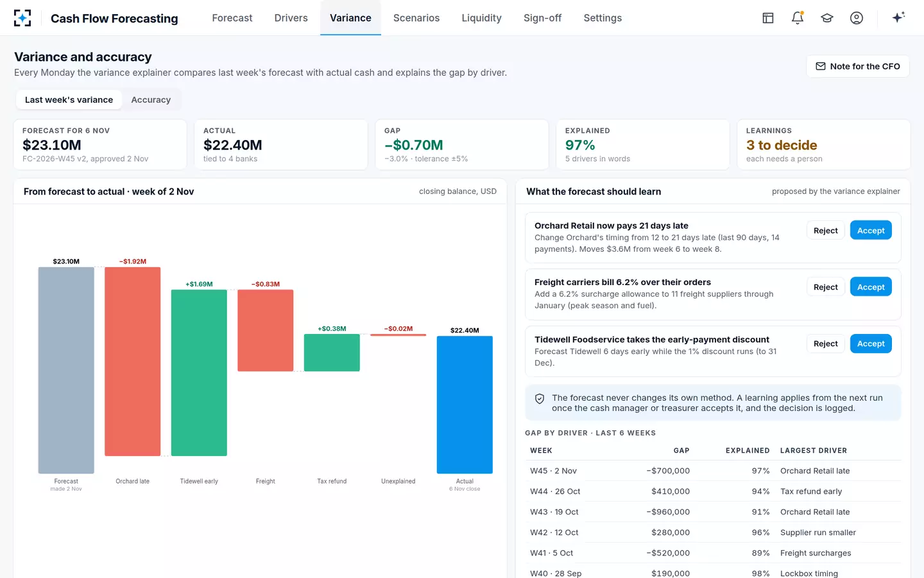Click the gray Forecast bar in the waterfall chart

coord(66,371)
